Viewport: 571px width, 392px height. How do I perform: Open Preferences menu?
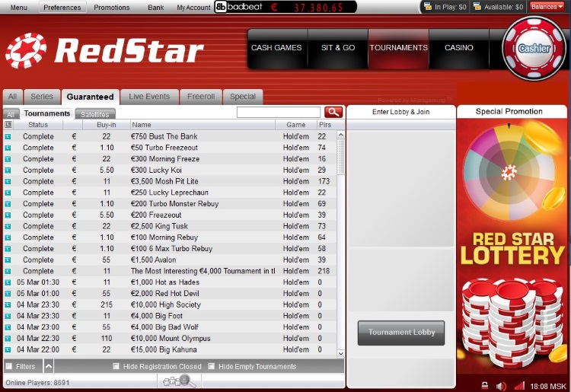pyautogui.click(x=62, y=8)
